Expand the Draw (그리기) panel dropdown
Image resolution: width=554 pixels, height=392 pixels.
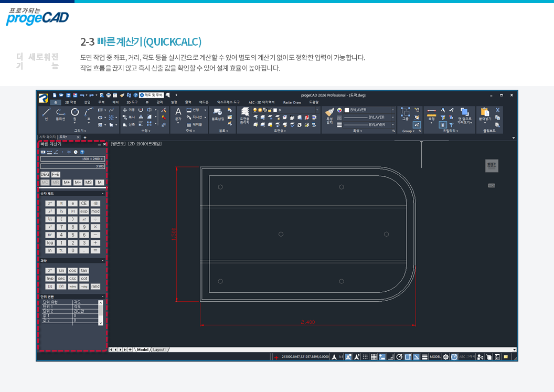pos(80,131)
